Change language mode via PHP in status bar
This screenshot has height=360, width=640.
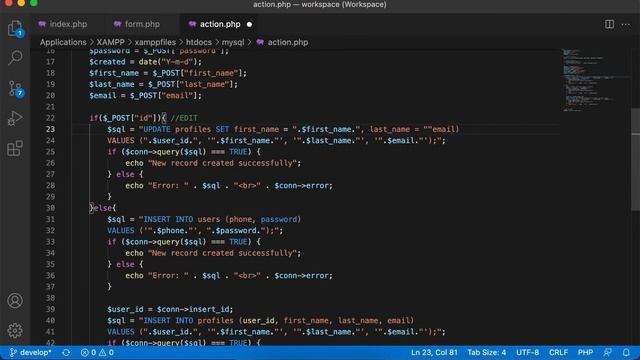pos(585,352)
